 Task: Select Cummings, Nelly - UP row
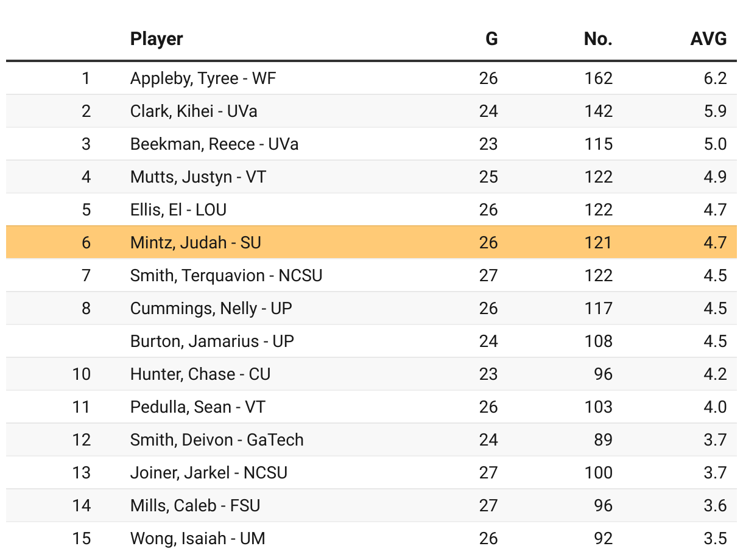pyautogui.click(x=371, y=308)
